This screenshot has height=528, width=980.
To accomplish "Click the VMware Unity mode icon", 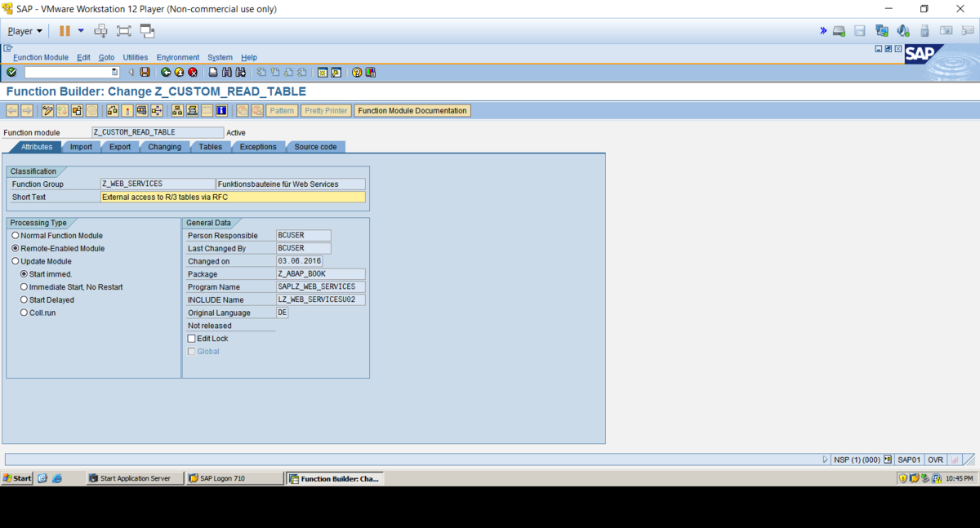I will coord(147,31).
